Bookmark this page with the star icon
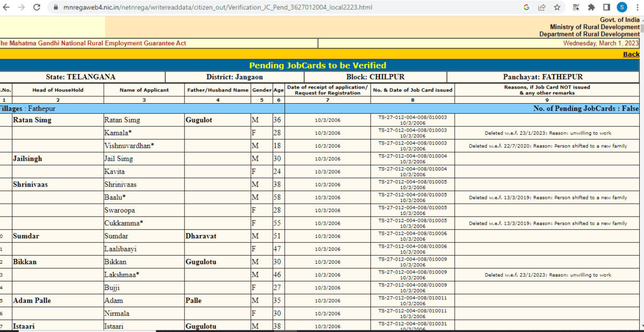The image size is (644, 332). (557, 7)
